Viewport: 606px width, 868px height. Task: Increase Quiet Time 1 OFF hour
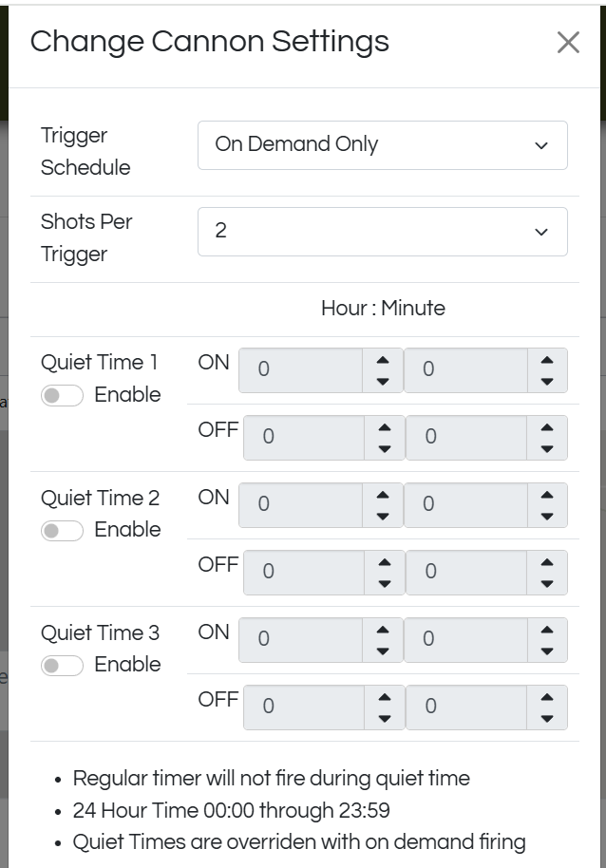(x=385, y=427)
